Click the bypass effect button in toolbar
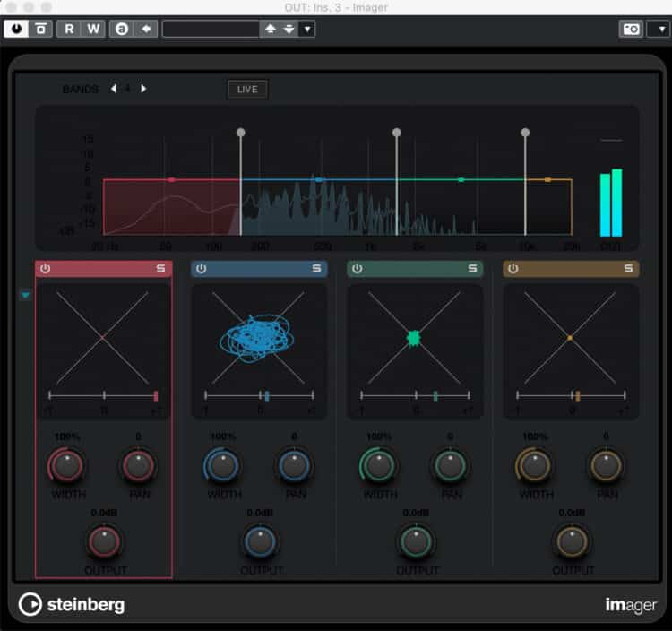This screenshot has width=672, height=631. [40, 30]
